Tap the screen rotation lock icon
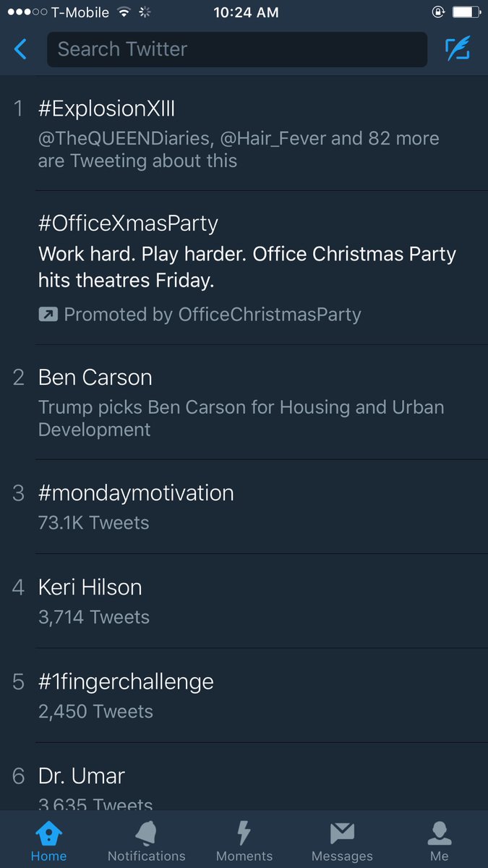488x868 pixels. click(x=437, y=12)
